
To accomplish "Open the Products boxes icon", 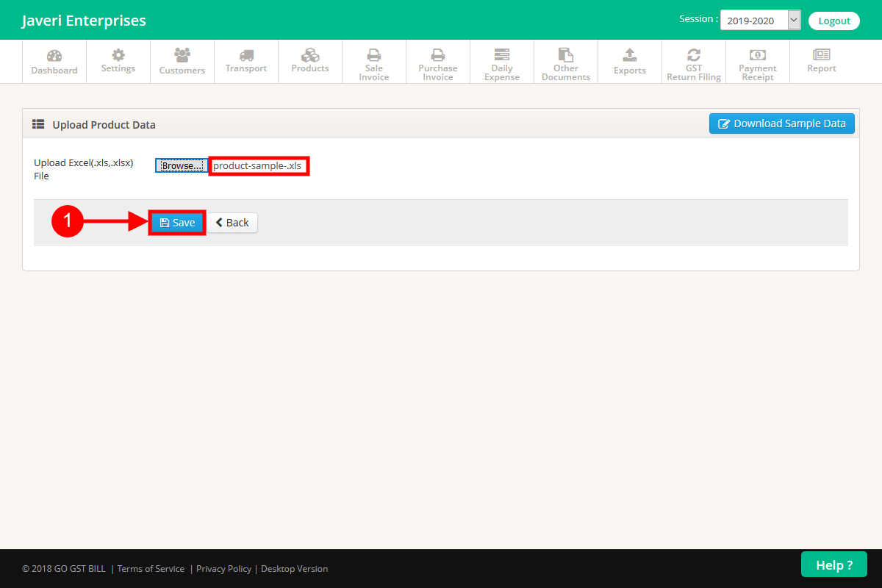I will pos(309,55).
